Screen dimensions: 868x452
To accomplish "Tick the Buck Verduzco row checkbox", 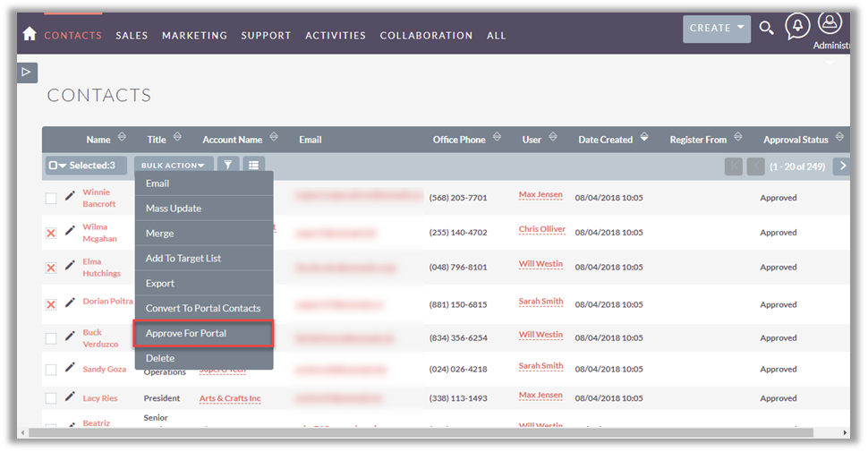I will point(51,338).
